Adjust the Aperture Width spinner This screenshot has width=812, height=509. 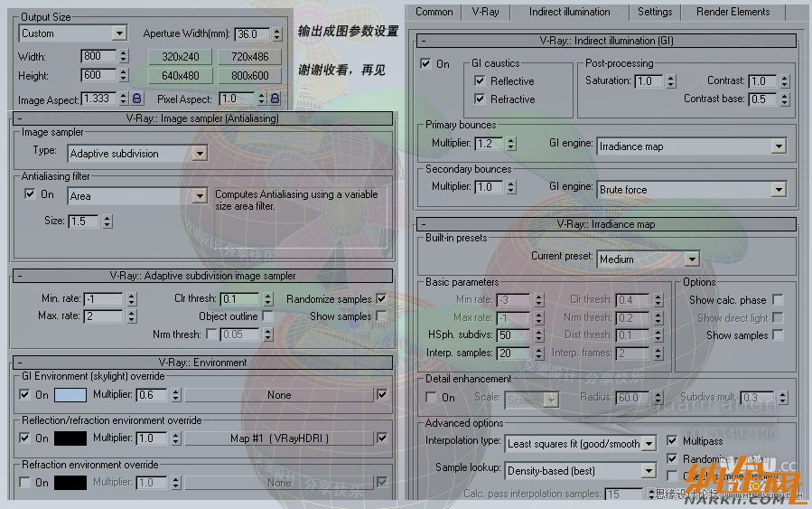(277, 34)
